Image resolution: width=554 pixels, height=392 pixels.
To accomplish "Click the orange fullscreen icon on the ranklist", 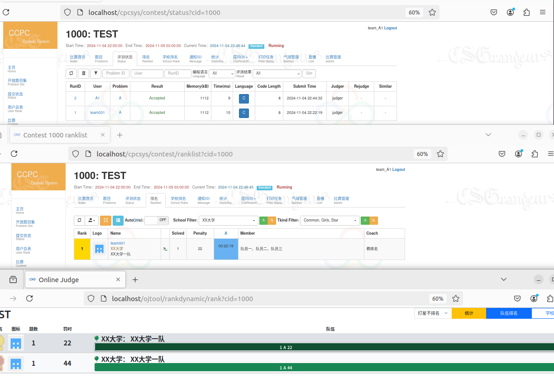I will click(105, 220).
